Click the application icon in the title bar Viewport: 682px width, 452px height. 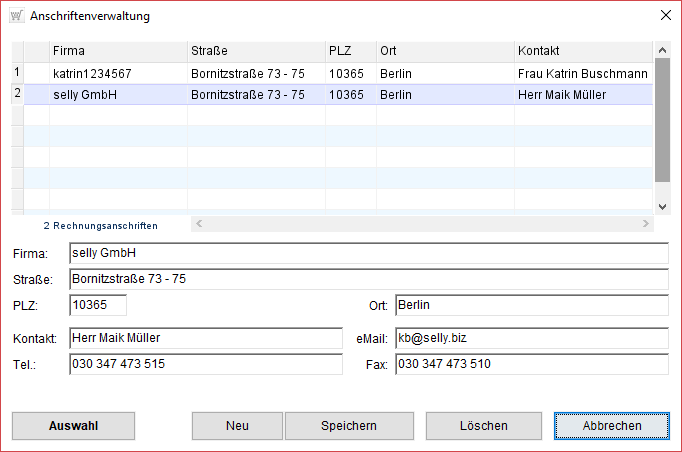tap(16, 16)
